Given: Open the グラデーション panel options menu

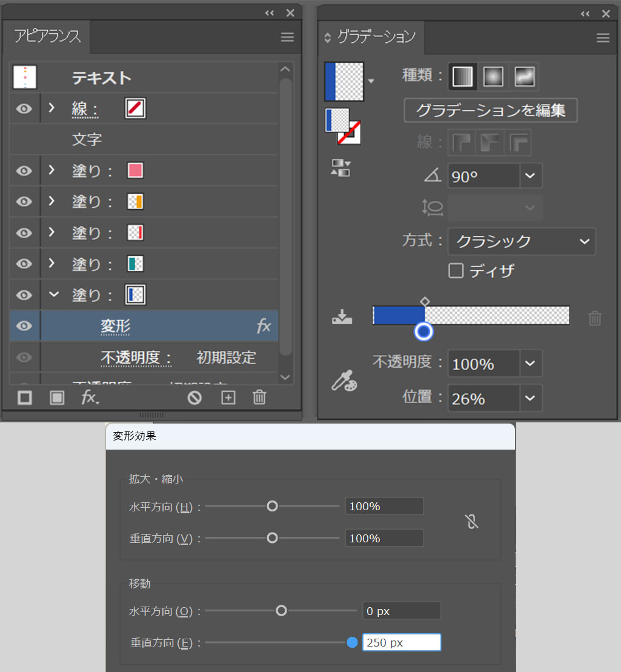Looking at the screenshot, I should pos(603,38).
